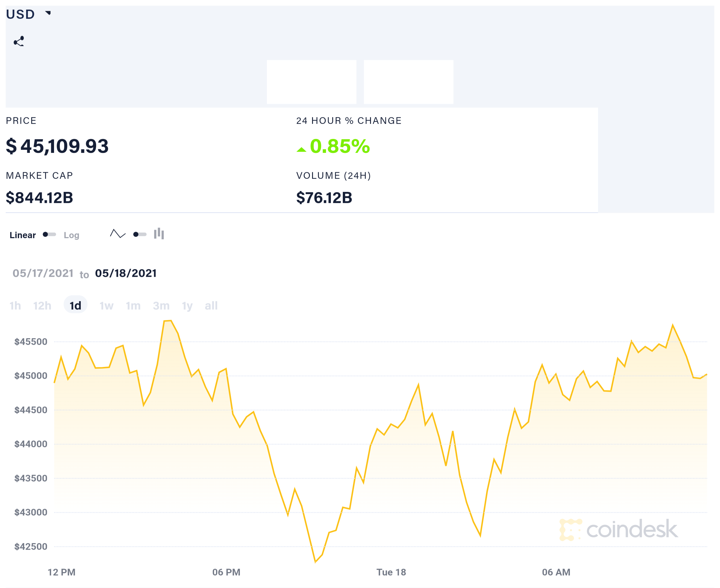Click the green 24-hour change arrow

pyautogui.click(x=301, y=149)
